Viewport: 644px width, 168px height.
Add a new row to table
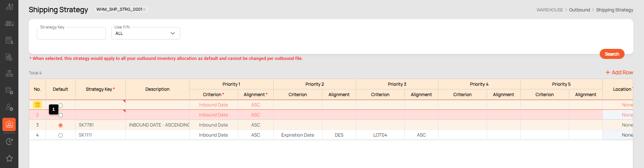click(619, 72)
